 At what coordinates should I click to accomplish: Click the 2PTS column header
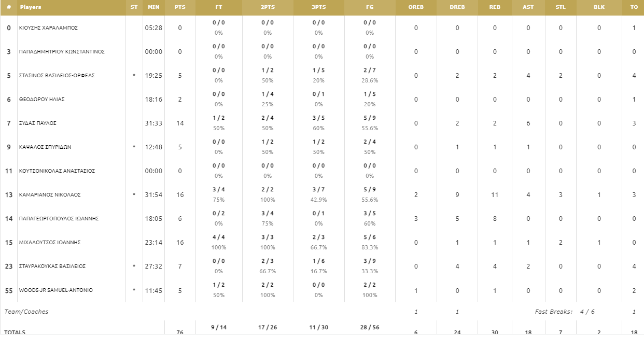pos(268,7)
